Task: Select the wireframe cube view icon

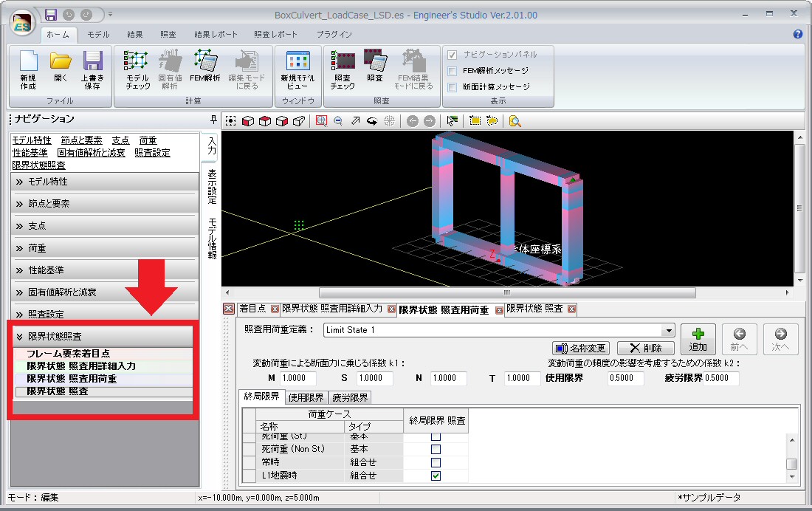Action: tap(299, 121)
